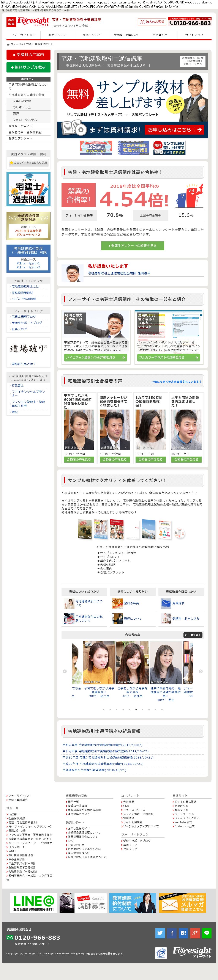Select the active carousel pagination dot

point(136,709)
